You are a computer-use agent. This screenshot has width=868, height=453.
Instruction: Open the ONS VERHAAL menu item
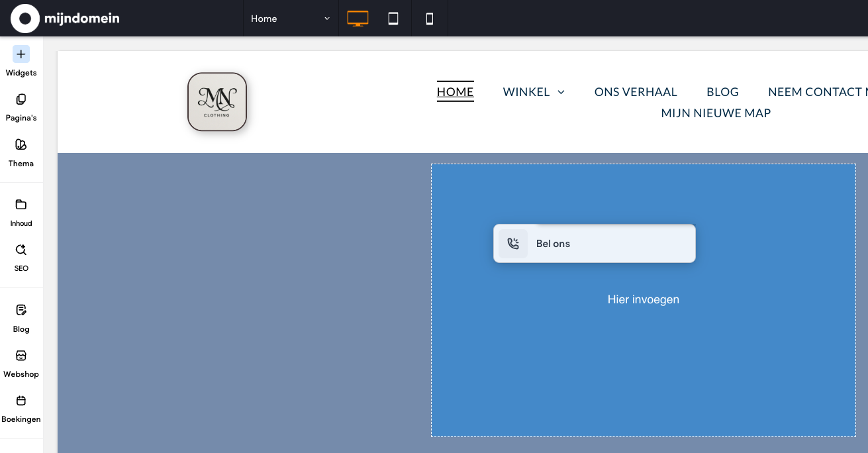pyautogui.click(x=636, y=92)
